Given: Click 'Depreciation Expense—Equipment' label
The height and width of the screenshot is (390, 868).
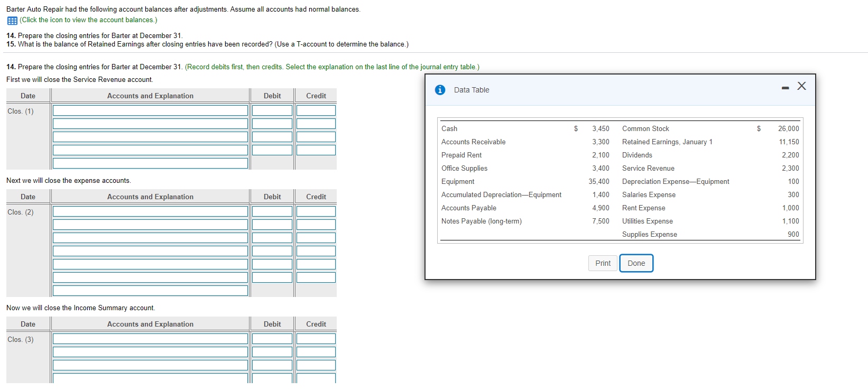Looking at the screenshot, I should point(676,181).
